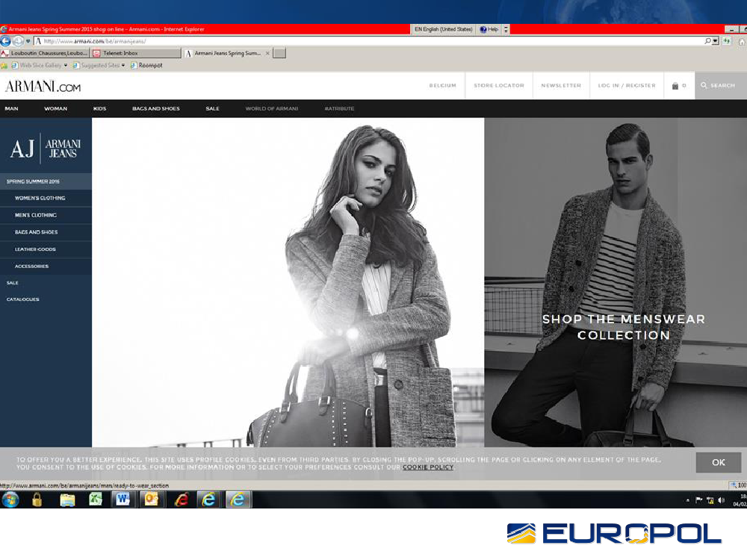Screen dimensions: 747x560
Task: Open the recent pages dropdown beside Forward
Action: coord(28,41)
